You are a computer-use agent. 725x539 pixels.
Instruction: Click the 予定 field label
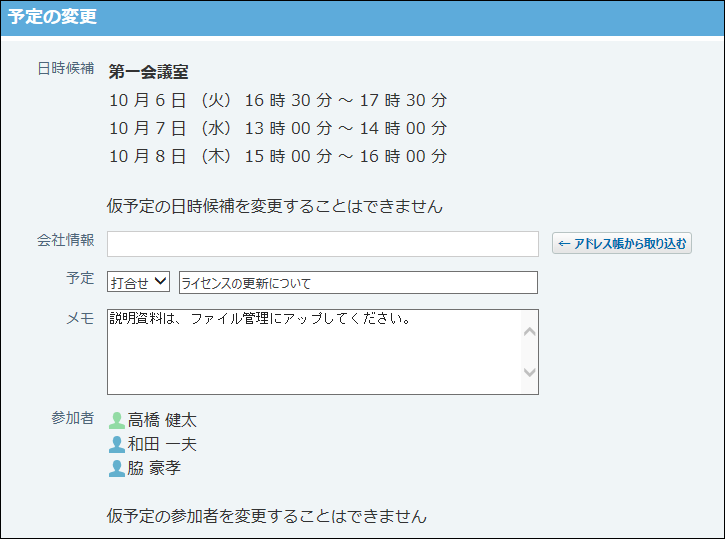(x=80, y=278)
